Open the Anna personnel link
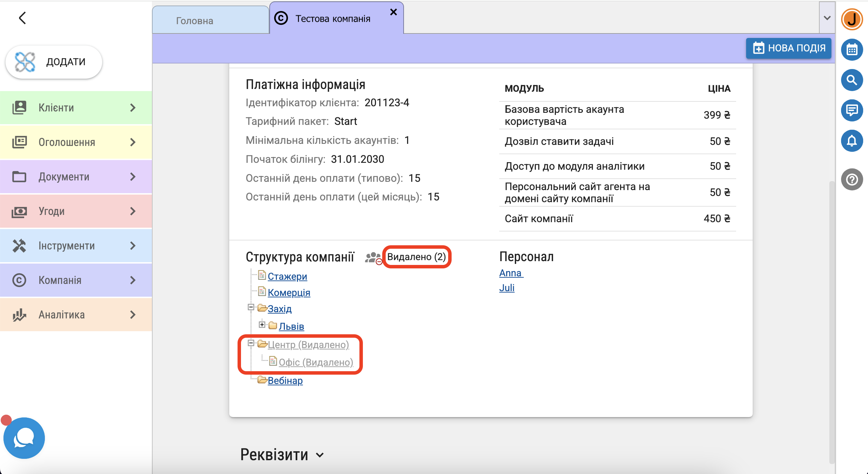This screenshot has height=474, width=868. tap(511, 273)
